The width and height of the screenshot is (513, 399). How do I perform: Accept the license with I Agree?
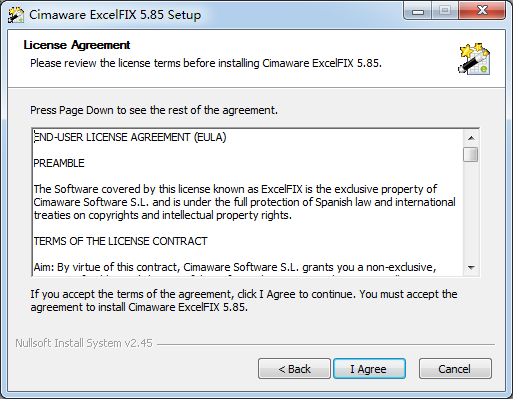pos(369,369)
